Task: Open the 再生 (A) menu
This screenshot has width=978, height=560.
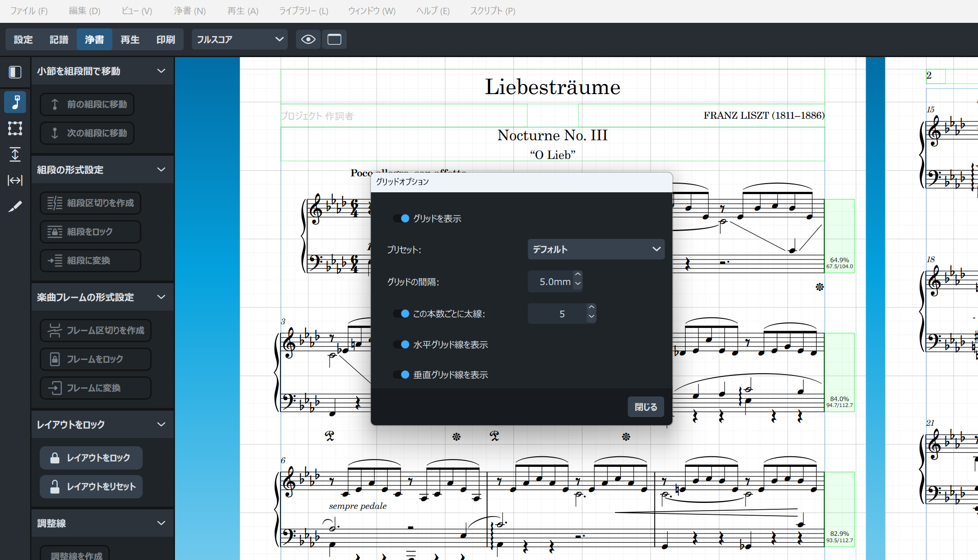Action: click(x=243, y=11)
